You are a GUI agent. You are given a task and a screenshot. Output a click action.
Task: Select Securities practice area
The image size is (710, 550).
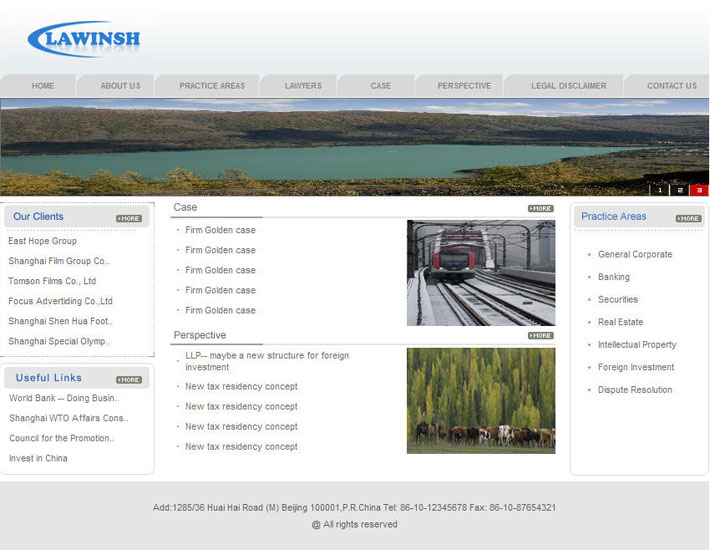pyautogui.click(x=618, y=299)
